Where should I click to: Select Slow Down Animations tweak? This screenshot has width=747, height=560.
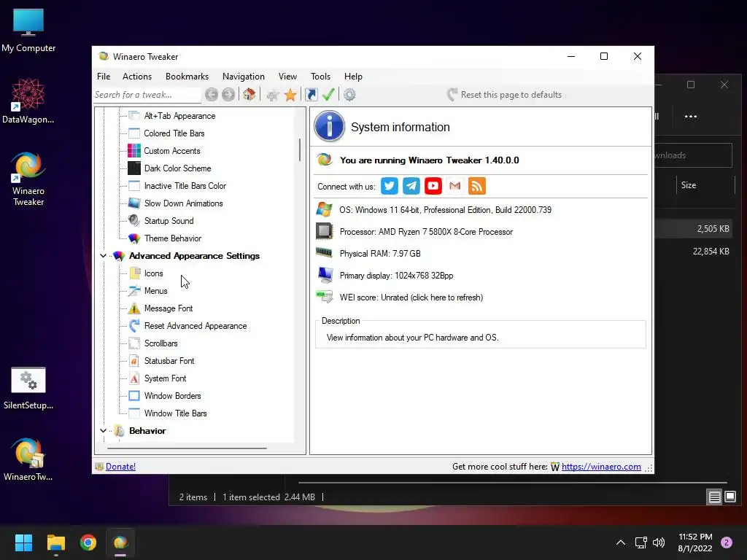pyautogui.click(x=183, y=203)
